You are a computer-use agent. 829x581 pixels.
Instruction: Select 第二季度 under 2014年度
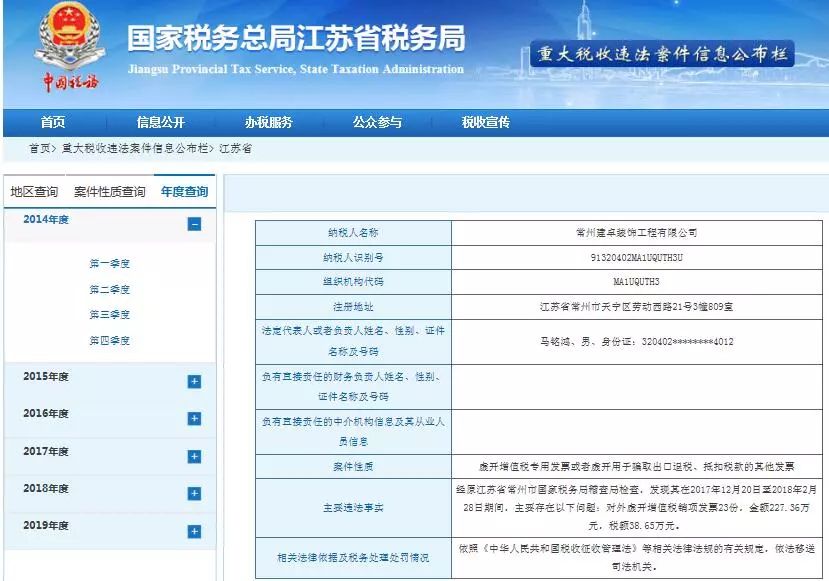[x=109, y=289]
